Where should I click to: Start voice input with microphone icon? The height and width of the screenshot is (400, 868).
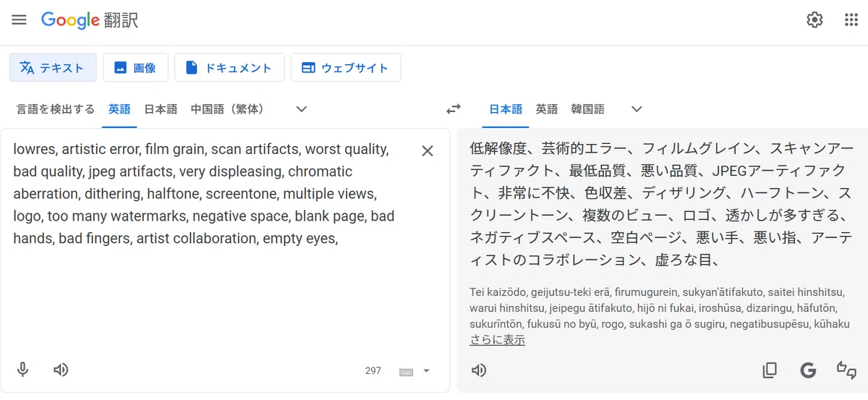click(x=23, y=370)
